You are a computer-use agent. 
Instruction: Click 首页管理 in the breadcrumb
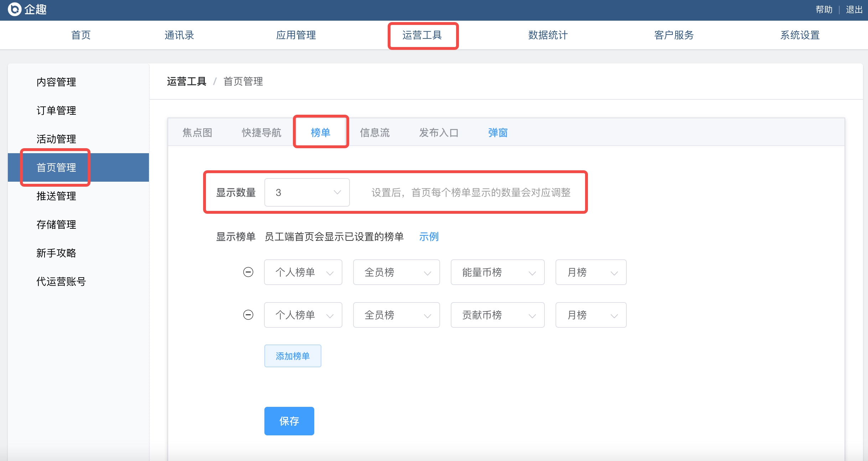click(x=243, y=81)
